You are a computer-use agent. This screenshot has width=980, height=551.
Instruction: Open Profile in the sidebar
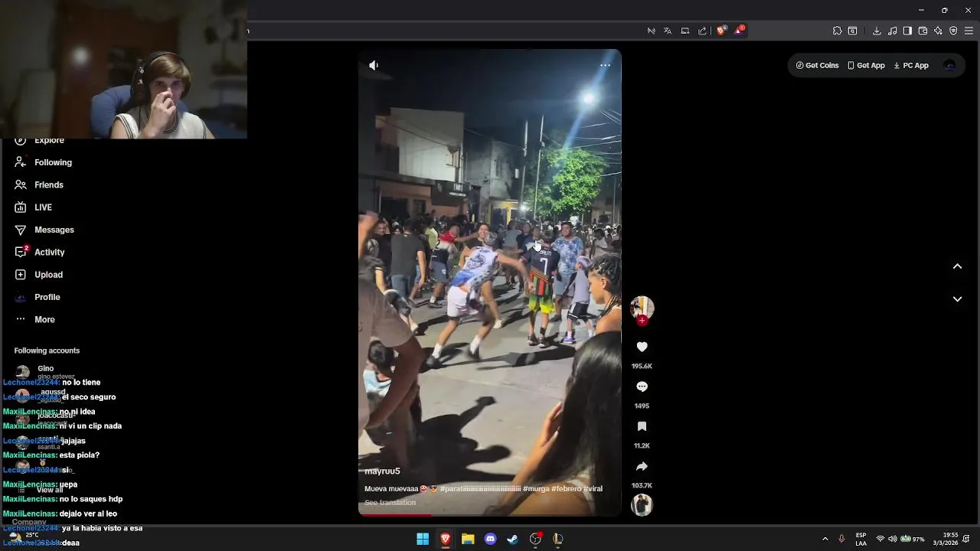click(37, 297)
